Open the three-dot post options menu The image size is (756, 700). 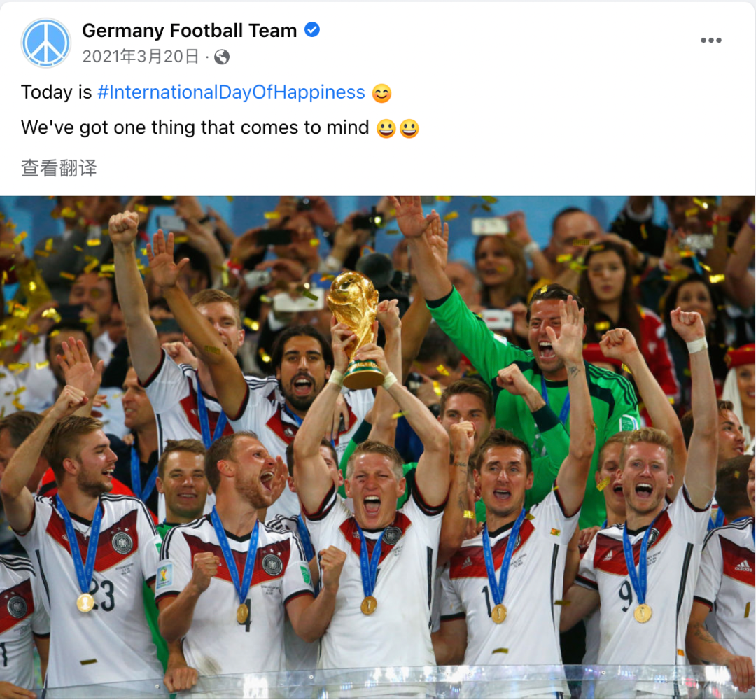point(710,41)
